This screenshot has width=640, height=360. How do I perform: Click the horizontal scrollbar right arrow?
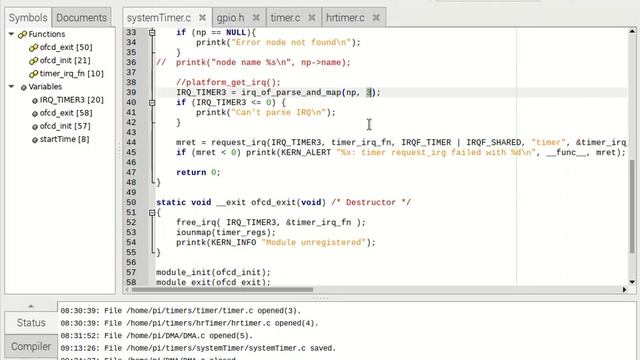coord(624,289)
